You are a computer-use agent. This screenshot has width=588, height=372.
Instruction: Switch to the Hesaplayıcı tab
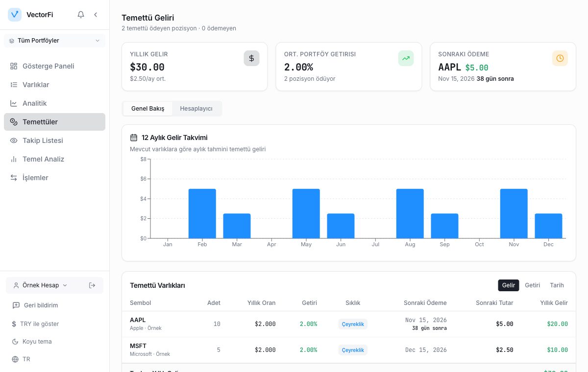point(196,109)
